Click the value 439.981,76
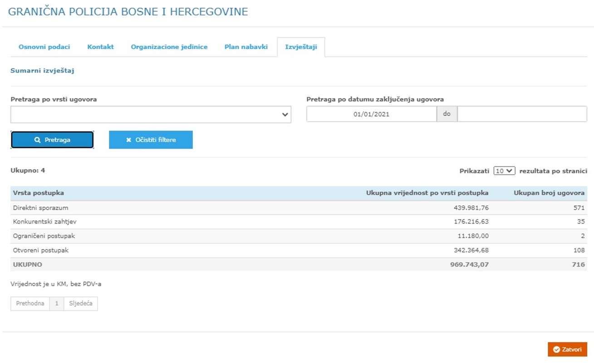594x364 pixels. click(471, 208)
